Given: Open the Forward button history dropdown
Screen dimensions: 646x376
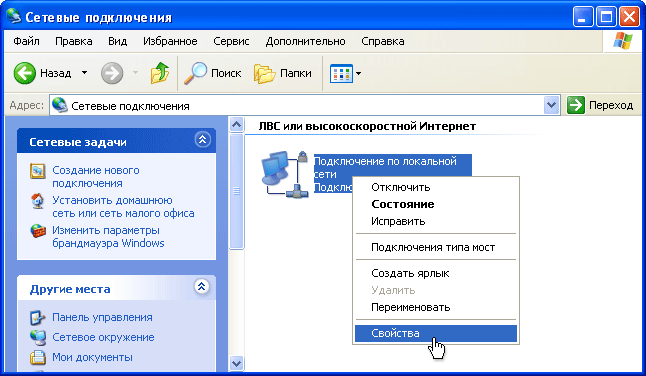Looking at the screenshot, I should 135,73.
